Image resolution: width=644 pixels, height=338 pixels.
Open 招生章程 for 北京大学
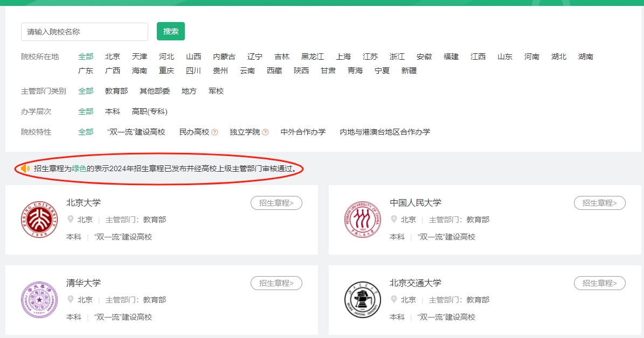(276, 203)
